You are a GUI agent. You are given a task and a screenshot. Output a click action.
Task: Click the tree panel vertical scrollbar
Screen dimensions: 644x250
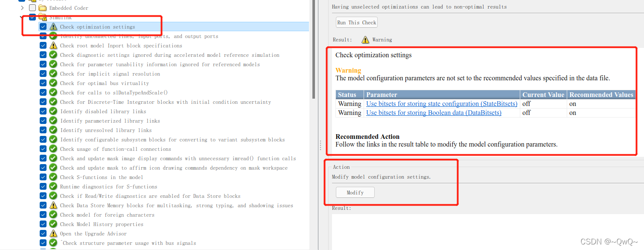[313, 49]
